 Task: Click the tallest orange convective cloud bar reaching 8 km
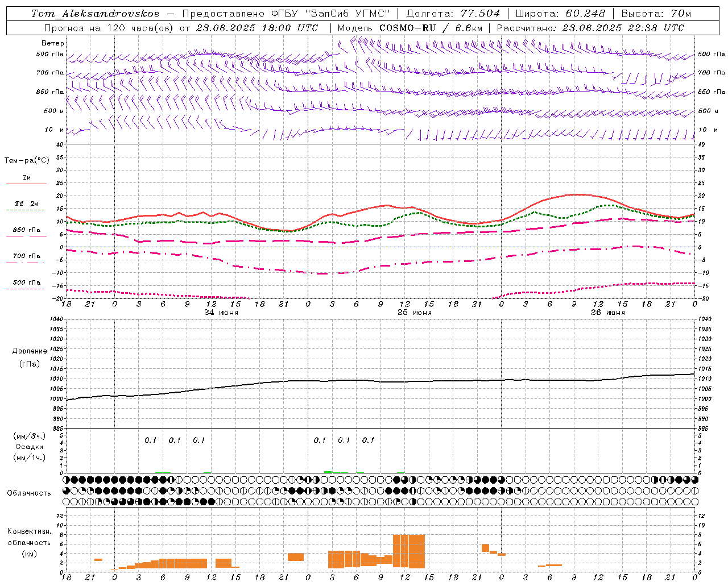click(409, 551)
